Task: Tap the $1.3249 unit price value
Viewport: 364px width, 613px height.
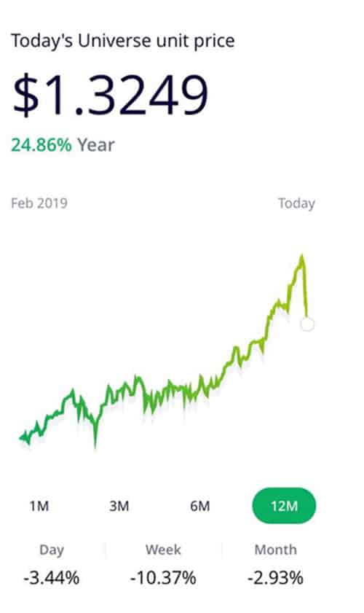Action: 111,95
